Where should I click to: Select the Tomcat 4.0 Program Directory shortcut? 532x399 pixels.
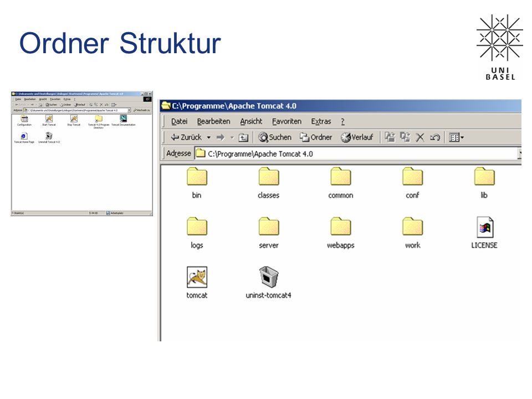coord(99,122)
